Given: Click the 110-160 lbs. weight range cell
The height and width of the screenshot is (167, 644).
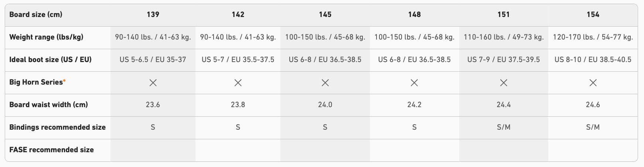Looking at the screenshot, I should (504, 37).
